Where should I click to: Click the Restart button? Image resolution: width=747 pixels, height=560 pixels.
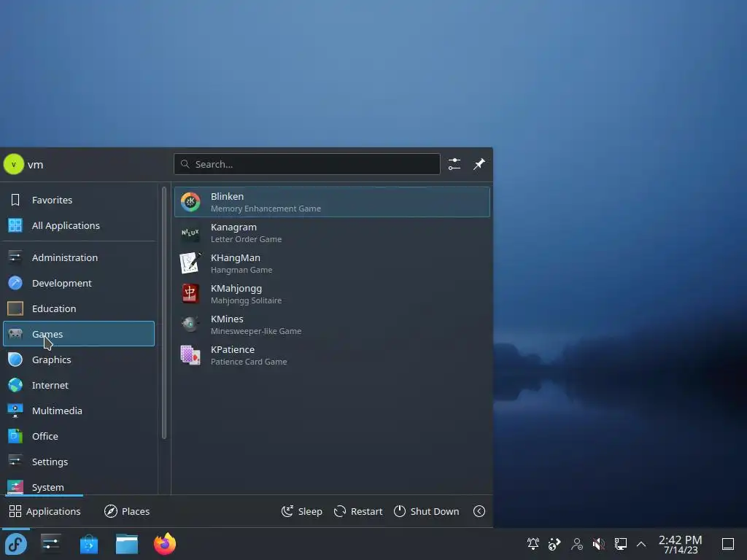tap(358, 511)
